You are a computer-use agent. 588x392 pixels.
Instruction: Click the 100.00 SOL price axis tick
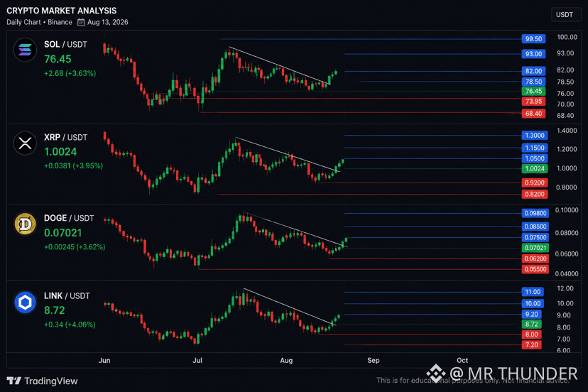[567, 37]
